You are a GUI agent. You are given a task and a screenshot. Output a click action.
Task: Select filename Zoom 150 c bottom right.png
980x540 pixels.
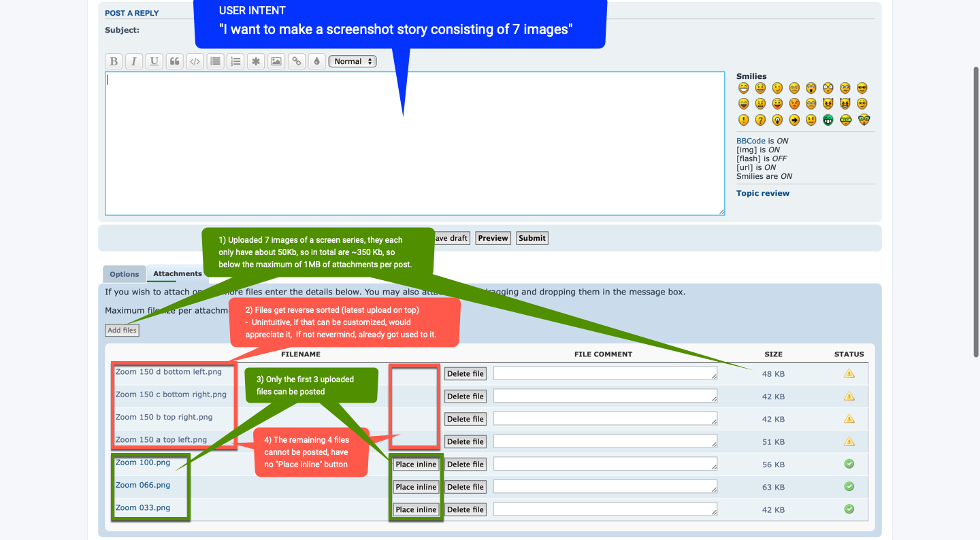[171, 394]
